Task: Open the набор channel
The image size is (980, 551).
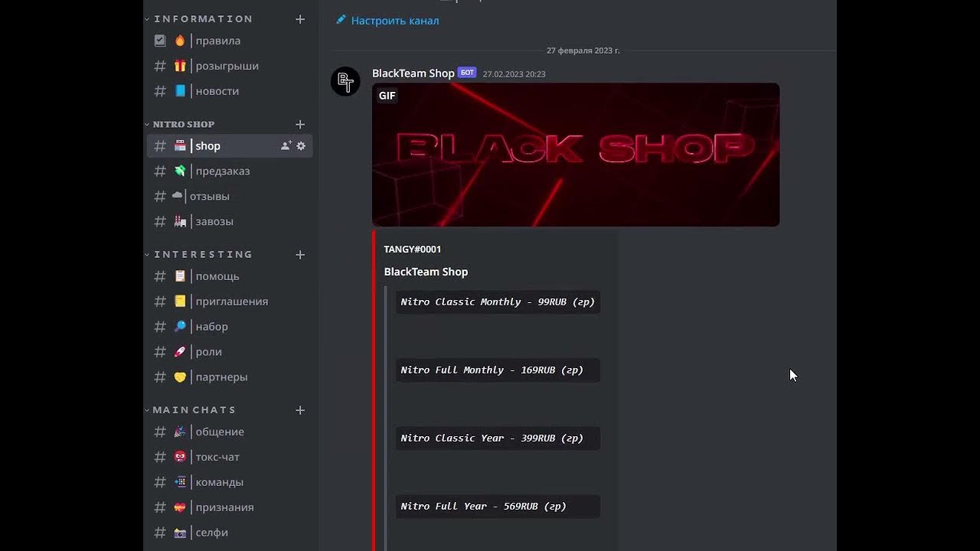Action: tap(230, 327)
